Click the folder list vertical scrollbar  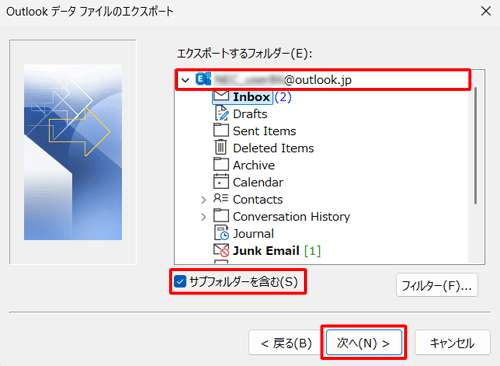coord(476,145)
